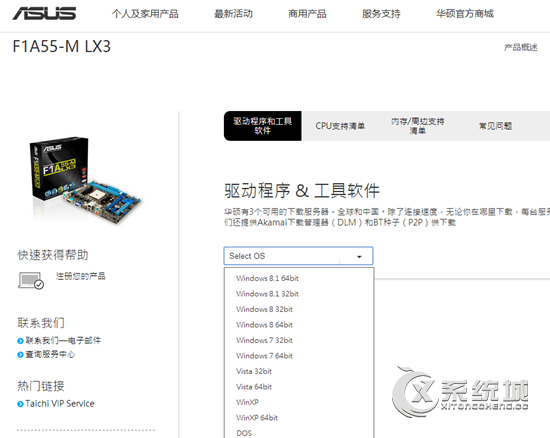Click the 驱动程序 & 工具软件 heading
This screenshot has height=438, width=550.
(302, 191)
